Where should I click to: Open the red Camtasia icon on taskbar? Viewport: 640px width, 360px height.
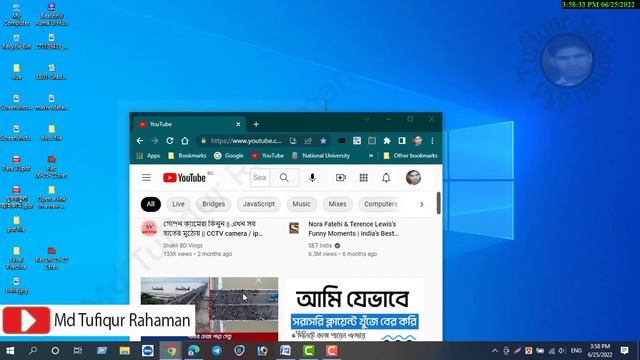pyautogui.click(x=332, y=351)
